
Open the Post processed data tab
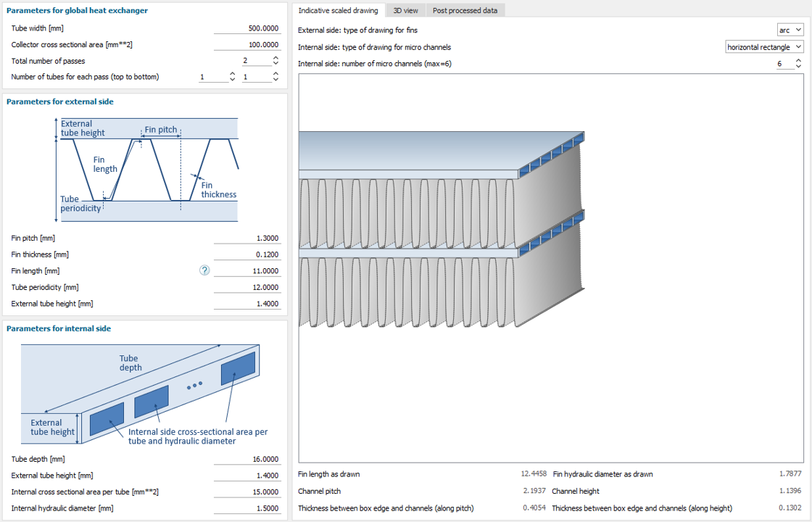465,10
